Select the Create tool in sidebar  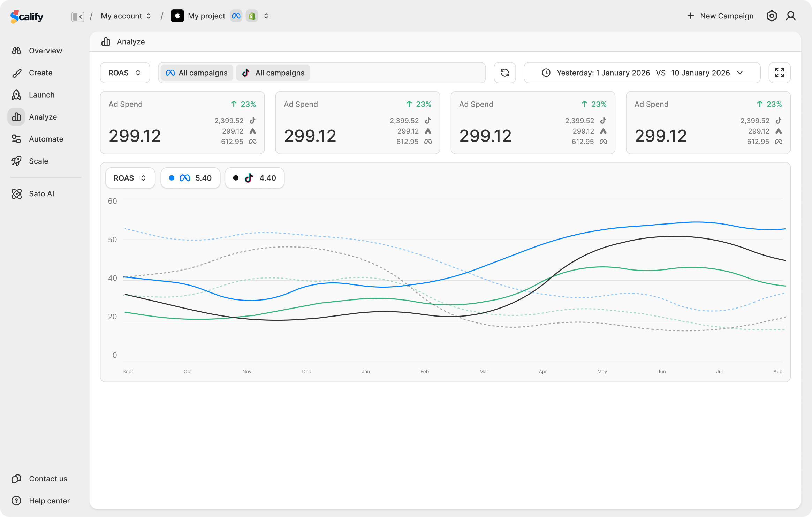click(x=40, y=73)
